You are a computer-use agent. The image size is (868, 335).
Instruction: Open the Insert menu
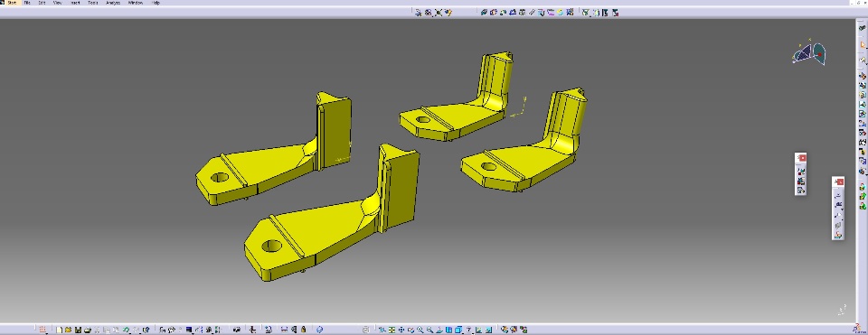click(75, 3)
